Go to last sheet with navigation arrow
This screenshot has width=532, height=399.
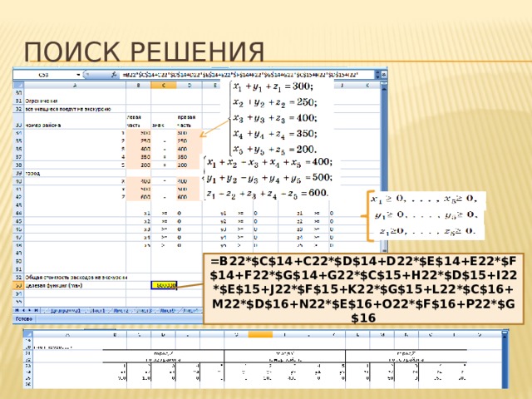click(x=36, y=310)
